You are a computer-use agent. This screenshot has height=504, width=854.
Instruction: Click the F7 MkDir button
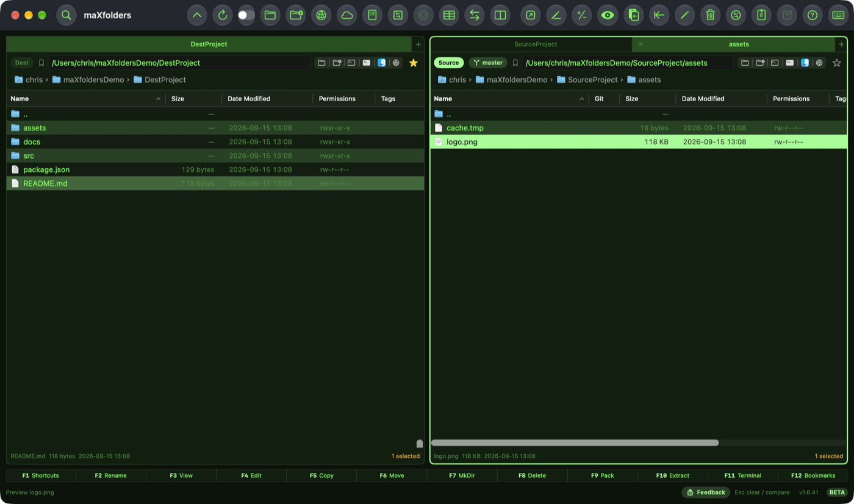(462, 475)
